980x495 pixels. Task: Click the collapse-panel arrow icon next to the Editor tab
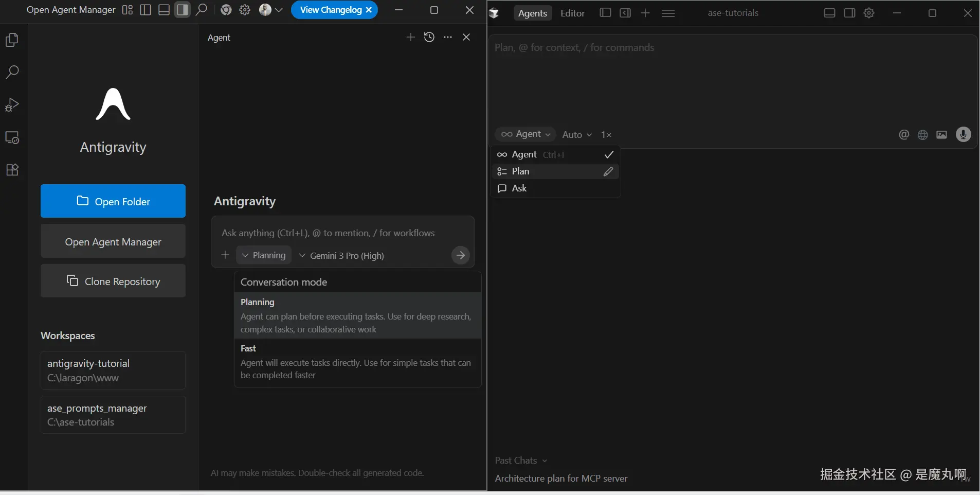[x=625, y=13]
